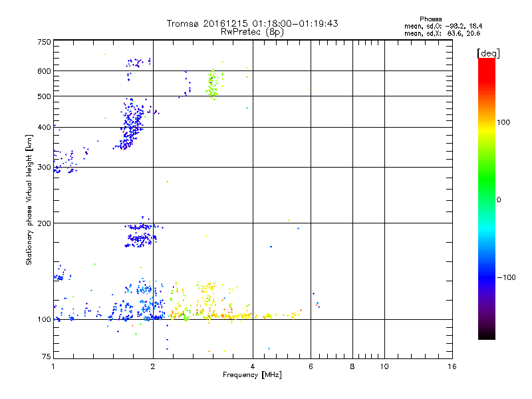Image resolution: width=532 pixels, height=399 pixels.
Task: Click the y-axis tick label '75'
Action: [x=47, y=356]
